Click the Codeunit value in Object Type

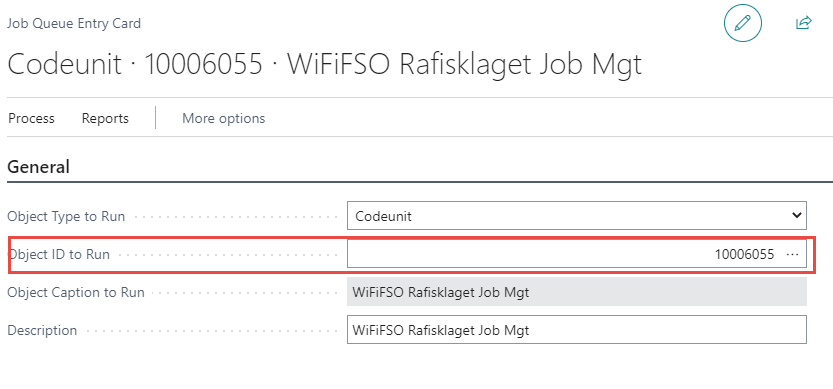pos(384,216)
